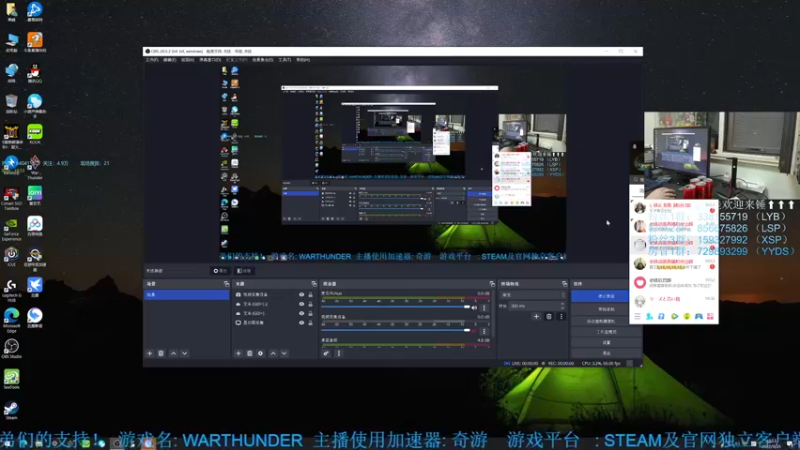Float the Scene Transitions dock popout icon
This screenshot has width=800, height=450.
pos(564,284)
